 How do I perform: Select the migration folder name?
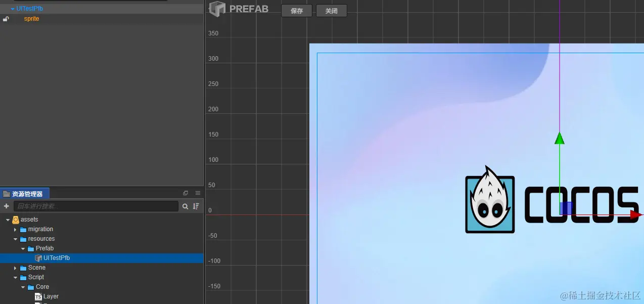pos(40,229)
